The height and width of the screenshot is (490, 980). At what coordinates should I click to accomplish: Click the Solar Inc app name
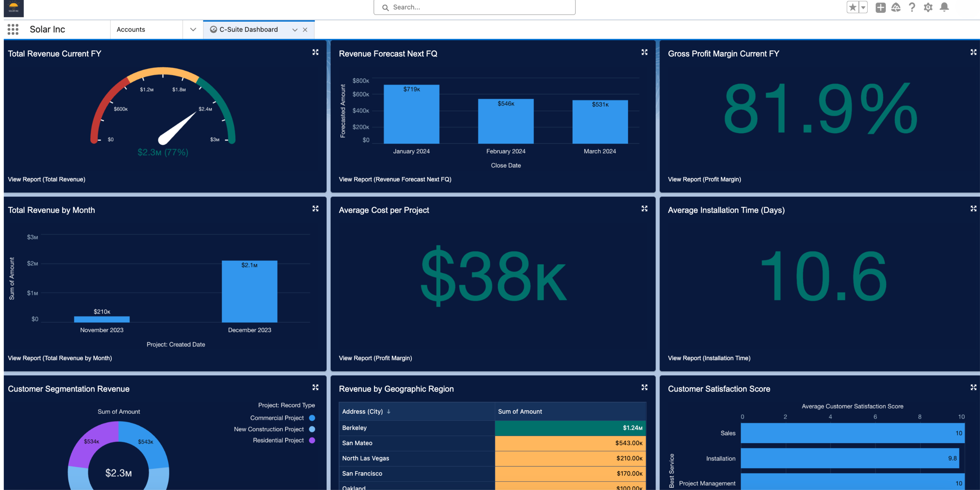(x=48, y=29)
